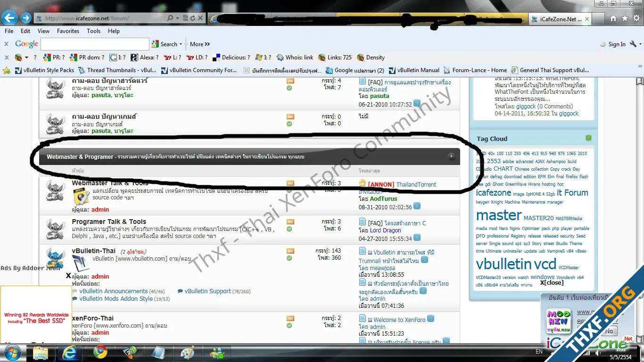This screenshot has width=644, height=362.
Task: Open Favorites with the star icon
Action: (625, 18)
